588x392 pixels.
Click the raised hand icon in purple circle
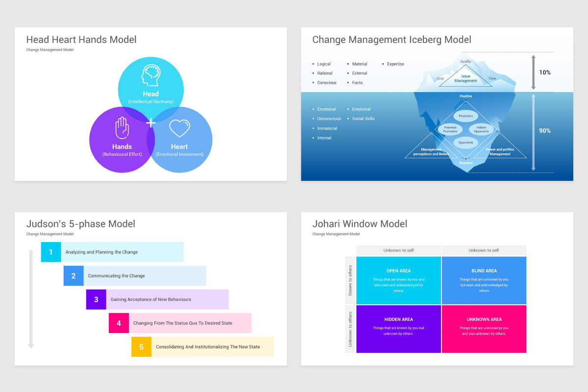tap(122, 128)
